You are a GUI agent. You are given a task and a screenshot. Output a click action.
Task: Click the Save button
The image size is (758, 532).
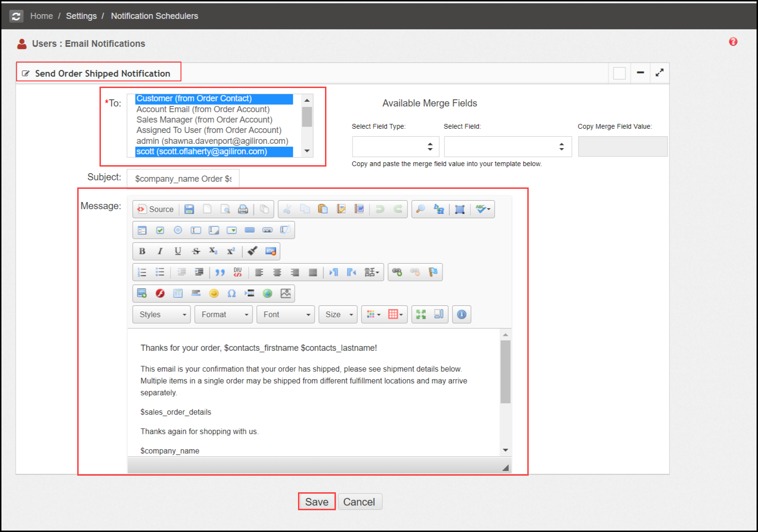click(316, 502)
